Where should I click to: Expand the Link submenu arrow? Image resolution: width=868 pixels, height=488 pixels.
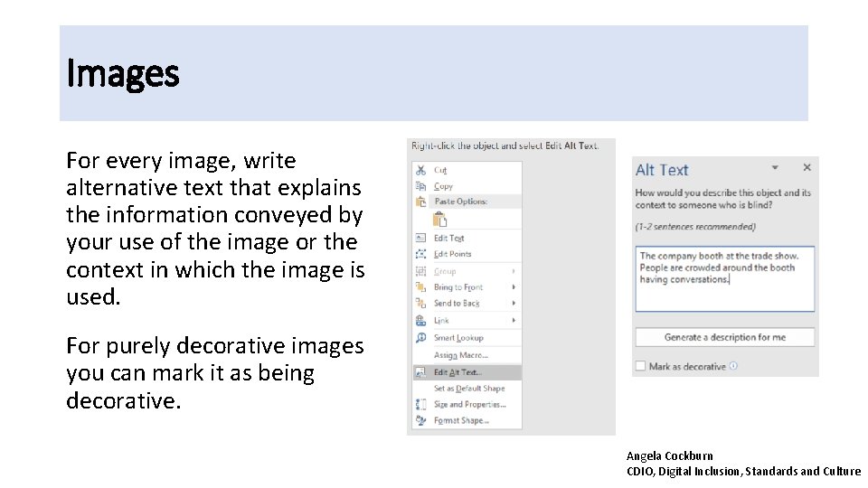[514, 320]
